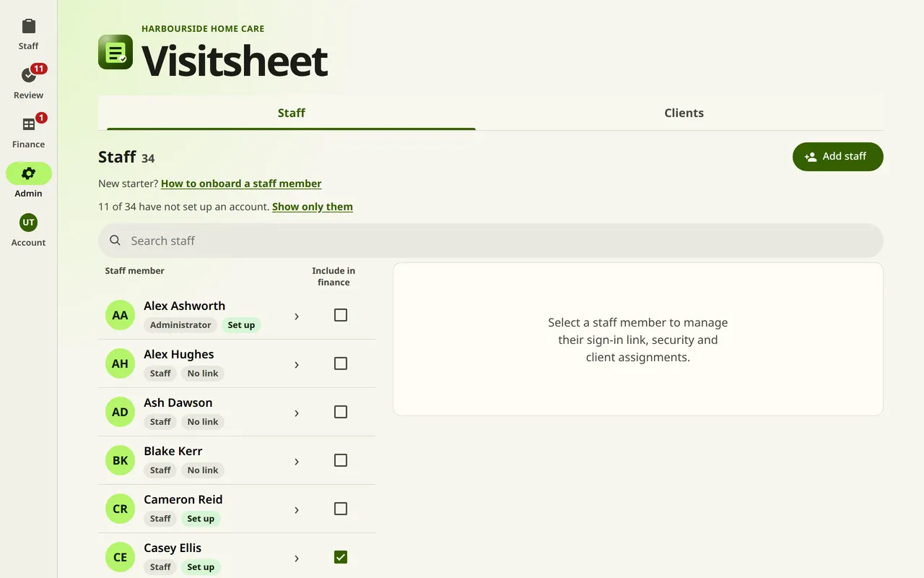Viewport: 924px width, 578px height.
Task: Open the UT Account avatar
Action: 28,223
